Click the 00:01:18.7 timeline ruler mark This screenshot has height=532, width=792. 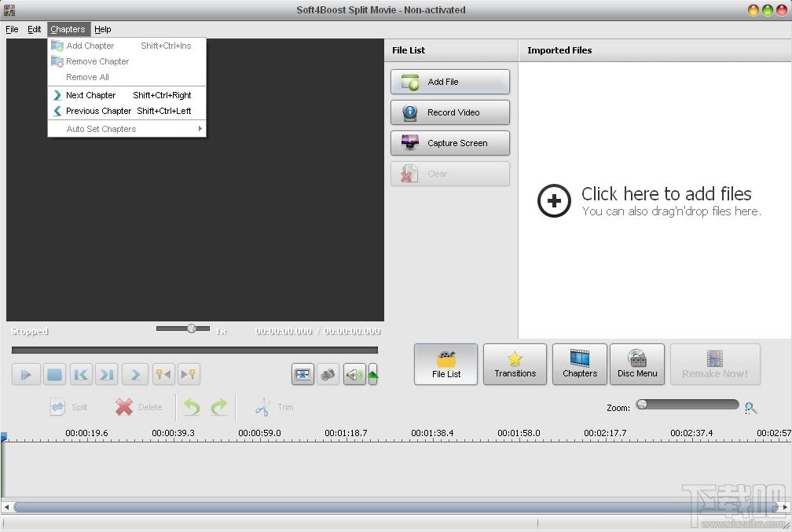point(346,433)
